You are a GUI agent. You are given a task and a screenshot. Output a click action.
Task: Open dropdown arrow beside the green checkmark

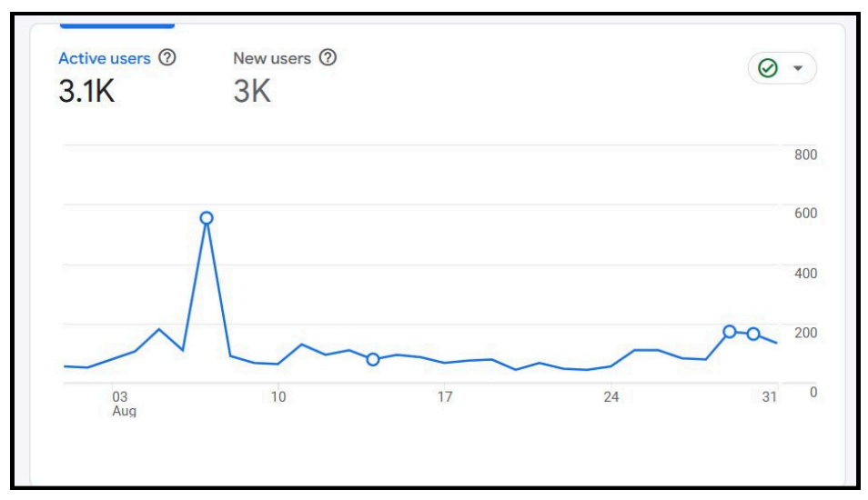pos(798,69)
